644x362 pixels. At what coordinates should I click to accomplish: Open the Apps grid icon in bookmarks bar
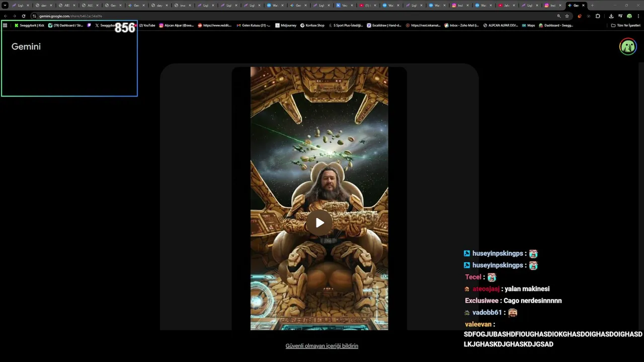[x=5, y=25]
